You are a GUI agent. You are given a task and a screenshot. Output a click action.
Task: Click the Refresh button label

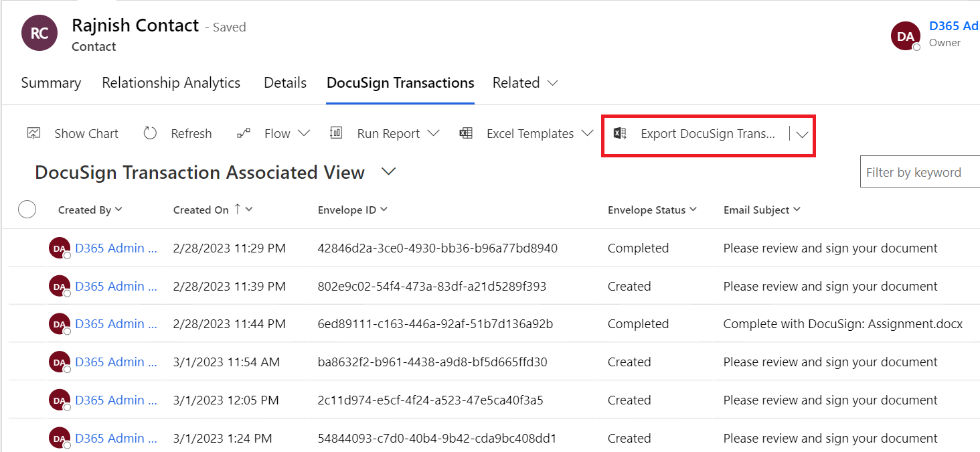(x=191, y=134)
